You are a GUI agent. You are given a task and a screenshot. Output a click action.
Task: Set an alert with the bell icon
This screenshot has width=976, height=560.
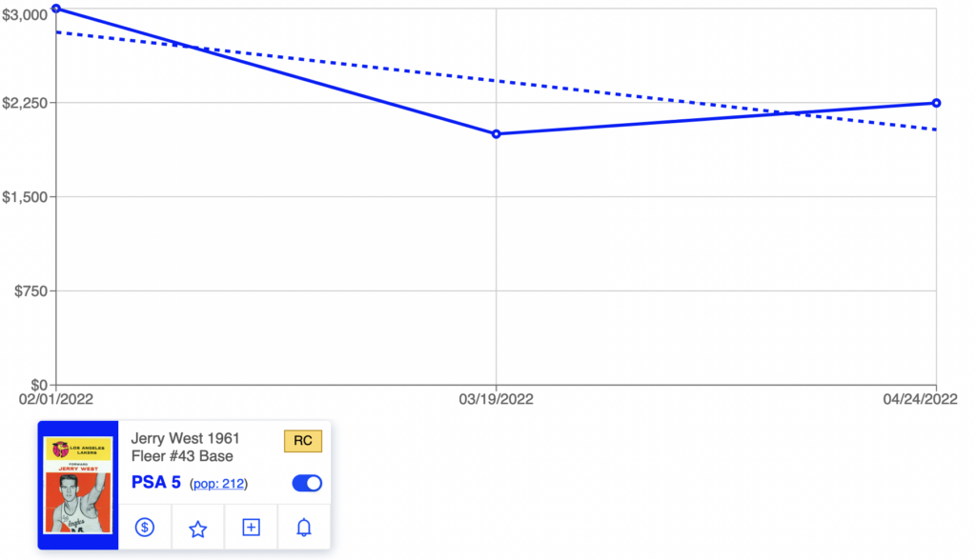(304, 528)
